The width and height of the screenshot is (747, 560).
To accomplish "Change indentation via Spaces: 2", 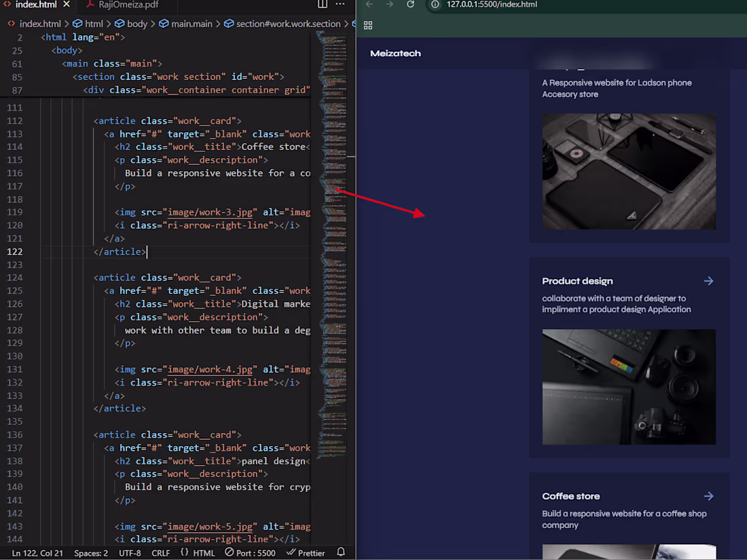I will (91, 553).
